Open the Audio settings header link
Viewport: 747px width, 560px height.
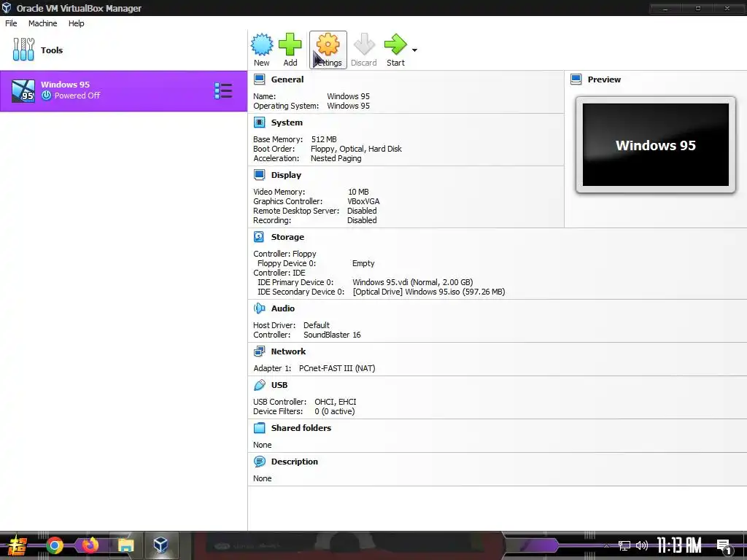(x=283, y=308)
